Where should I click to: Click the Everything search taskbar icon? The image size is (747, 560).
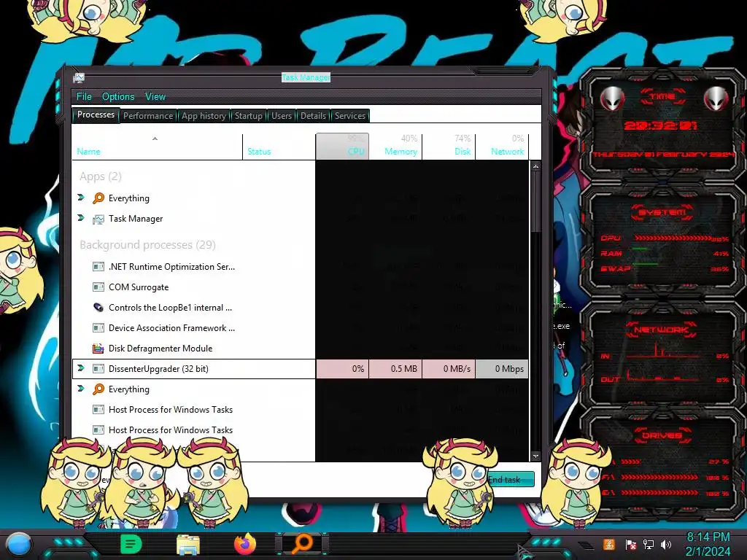click(302, 544)
